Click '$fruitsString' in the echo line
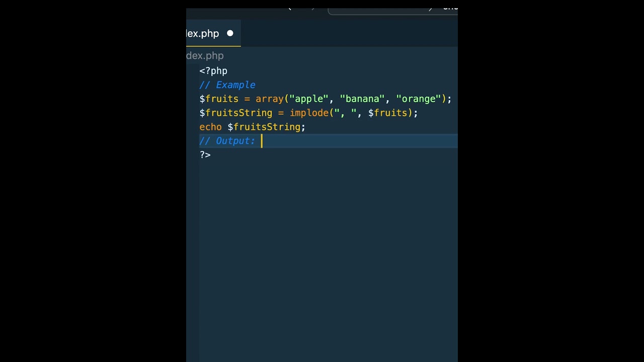Screen dimensions: 644x362 (x=264, y=127)
